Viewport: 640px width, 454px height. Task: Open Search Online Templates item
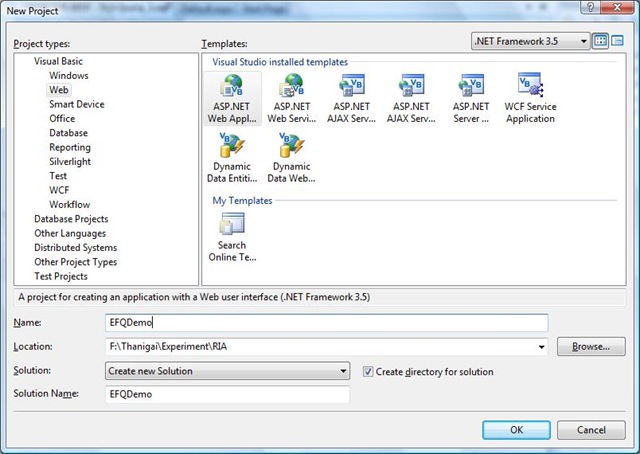click(x=232, y=237)
